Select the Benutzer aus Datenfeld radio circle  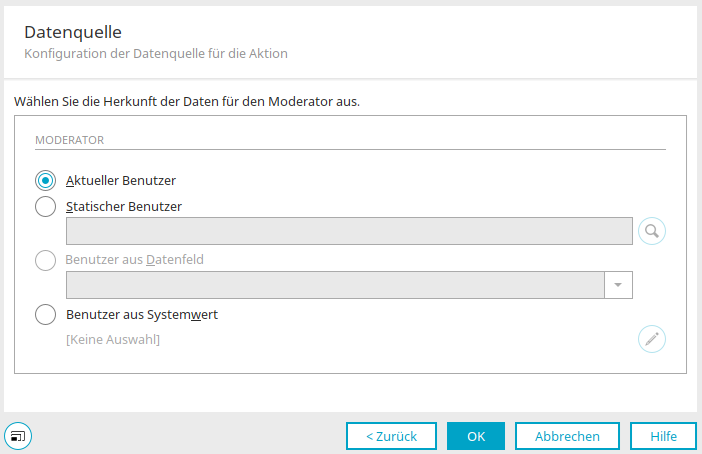pos(45,260)
